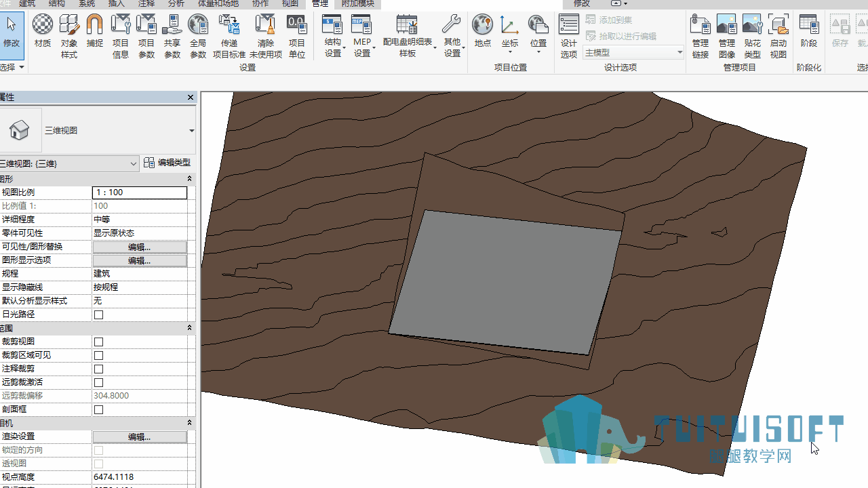Toggle the 远剪裁激活 checkbox

[99, 382]
